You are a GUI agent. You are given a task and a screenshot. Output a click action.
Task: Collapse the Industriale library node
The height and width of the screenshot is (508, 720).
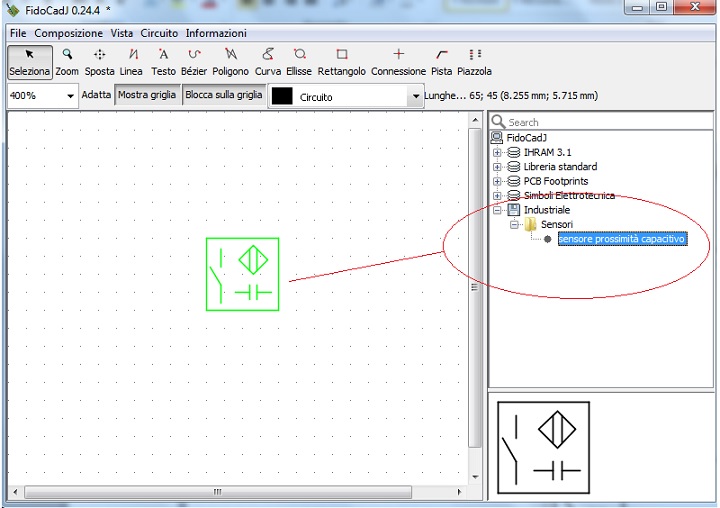[498, 210]
